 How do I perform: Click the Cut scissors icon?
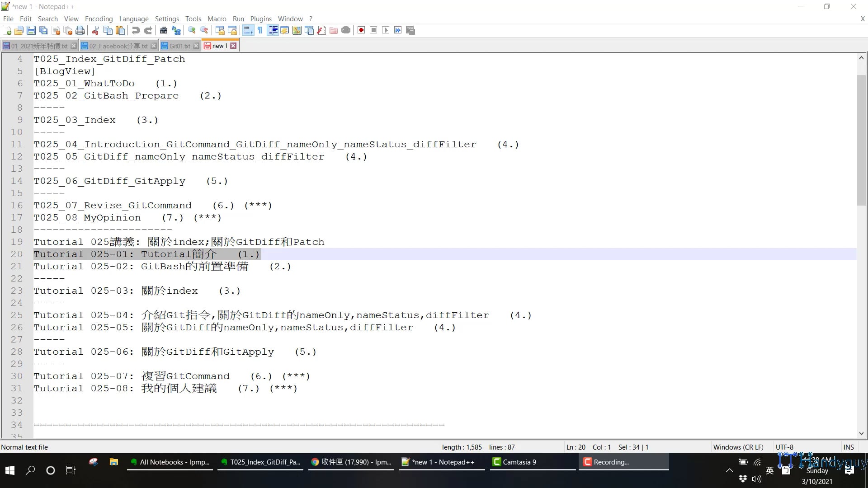pos(95,30)
